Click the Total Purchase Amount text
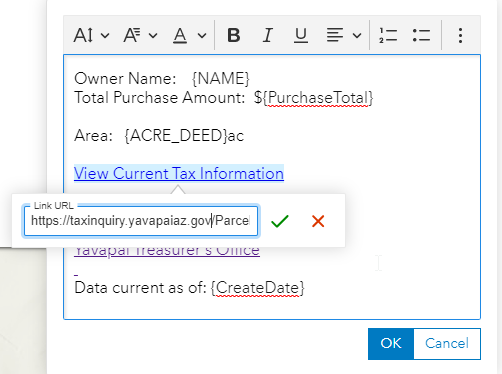Viewport: 502px width, 374px height. [x=160, y=98]
